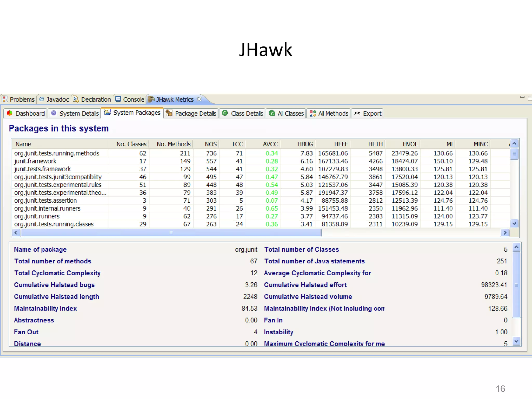Click the Javadoc @ icon

pyautogui.click(x=42, y=99)
